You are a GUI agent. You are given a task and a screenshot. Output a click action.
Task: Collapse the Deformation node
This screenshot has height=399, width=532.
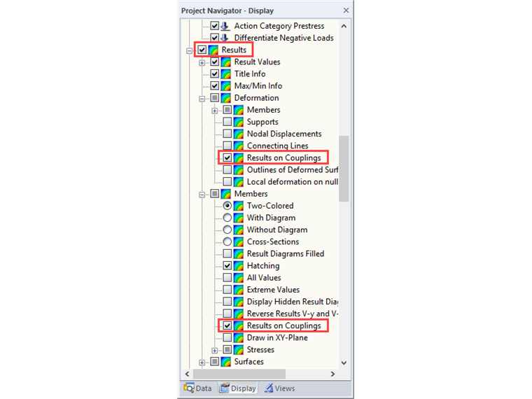pyautogui.click(x=202, y=99)
